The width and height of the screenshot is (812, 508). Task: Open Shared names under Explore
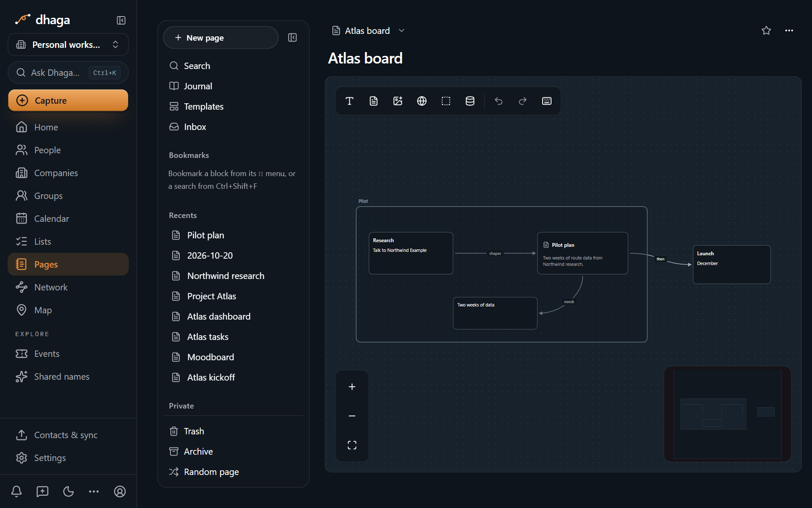pos(68,376)
